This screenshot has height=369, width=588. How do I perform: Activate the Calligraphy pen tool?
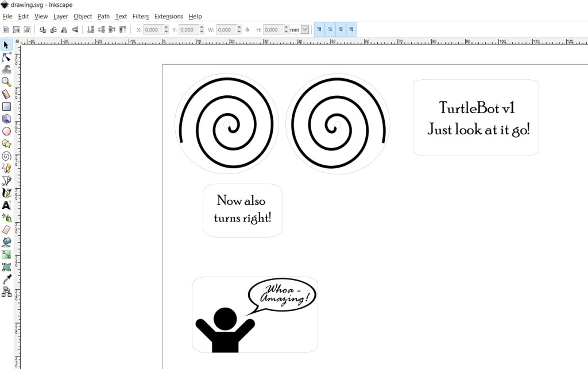[6, 193]
